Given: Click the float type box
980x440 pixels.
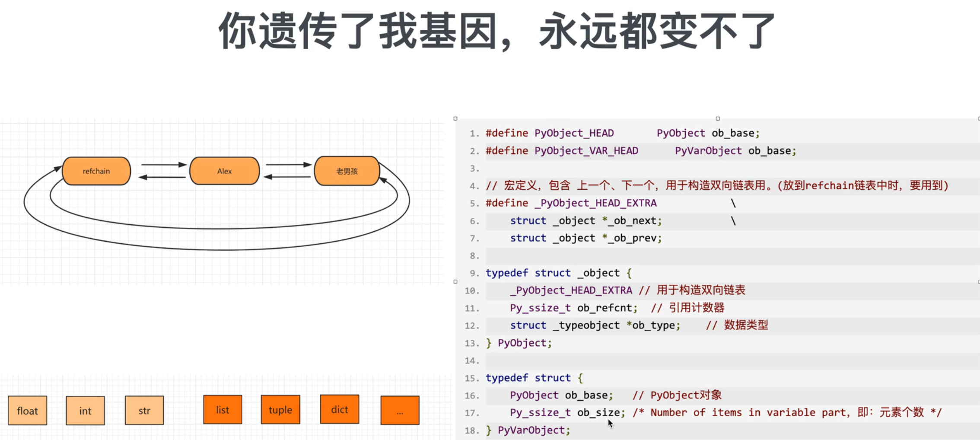Looking at the screenshot, I should [27, 411].
